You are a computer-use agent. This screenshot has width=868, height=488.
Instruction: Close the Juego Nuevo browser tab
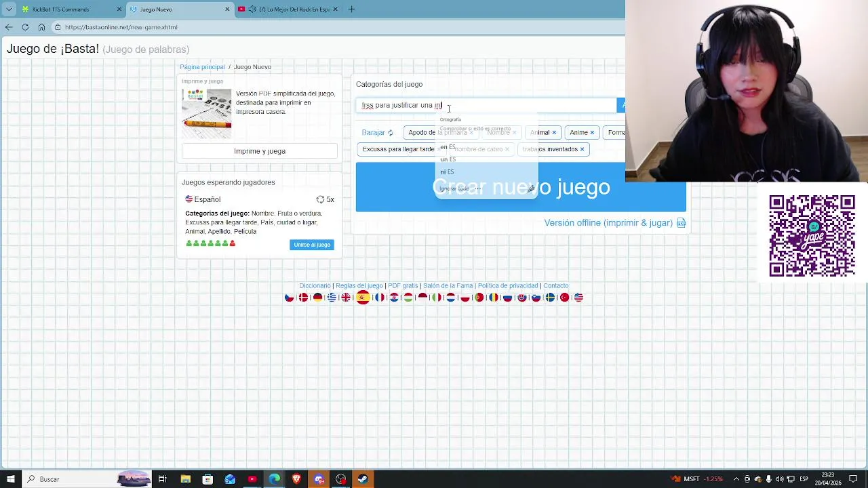(227, 9)
